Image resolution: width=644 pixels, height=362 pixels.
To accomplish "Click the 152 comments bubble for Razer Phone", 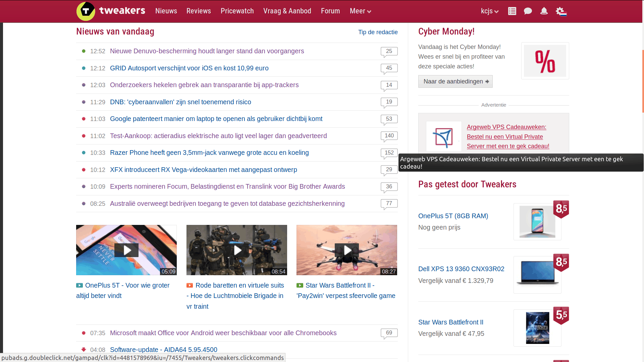I will [x=389, y=153].
